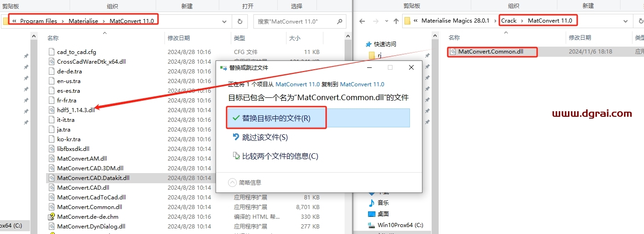Collapse details via the 简略信息 chevron
The width and height of the screenshot is (644, 234).
coord(233,182)
